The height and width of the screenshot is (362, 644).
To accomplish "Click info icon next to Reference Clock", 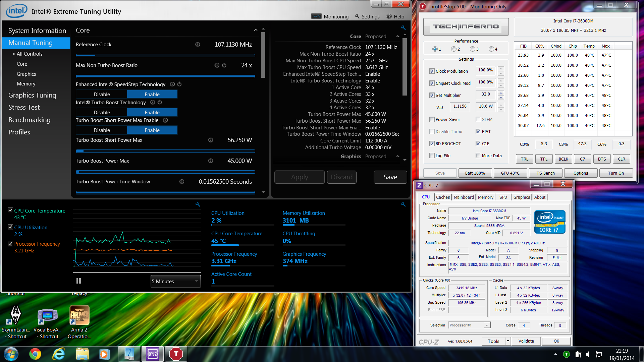I will (198, 44).
